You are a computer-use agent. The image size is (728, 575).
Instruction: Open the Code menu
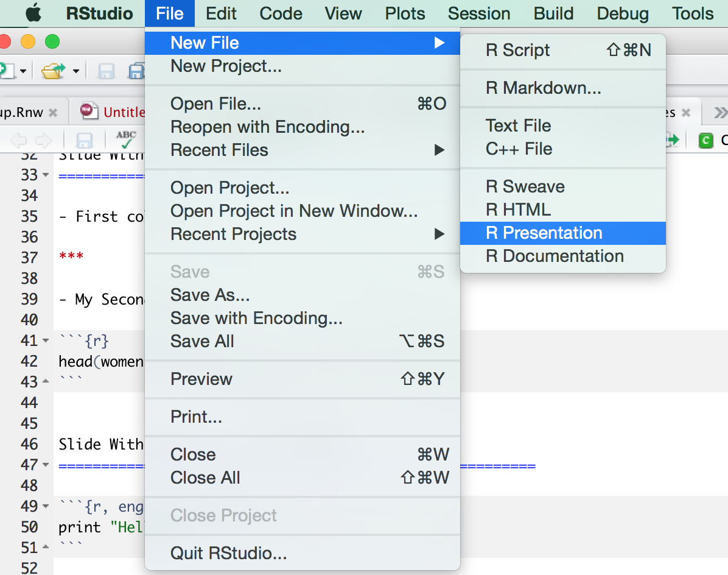coord(281,13)
